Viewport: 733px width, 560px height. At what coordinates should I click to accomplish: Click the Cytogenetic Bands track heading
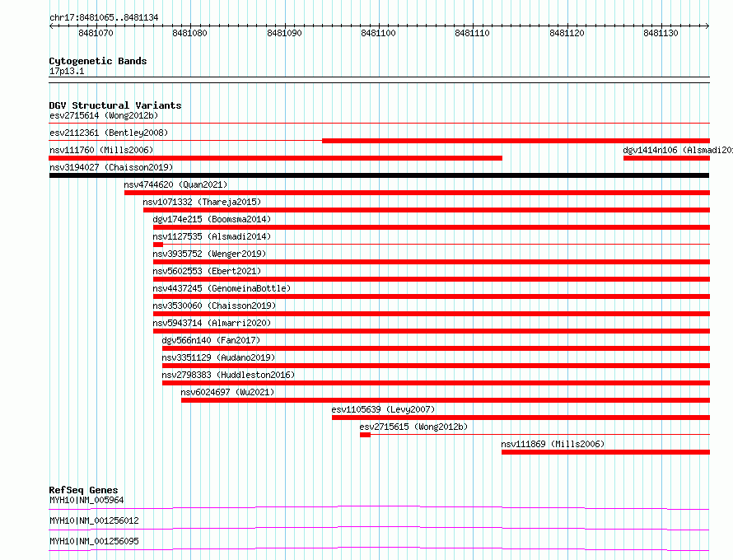(x=98, y=61)
